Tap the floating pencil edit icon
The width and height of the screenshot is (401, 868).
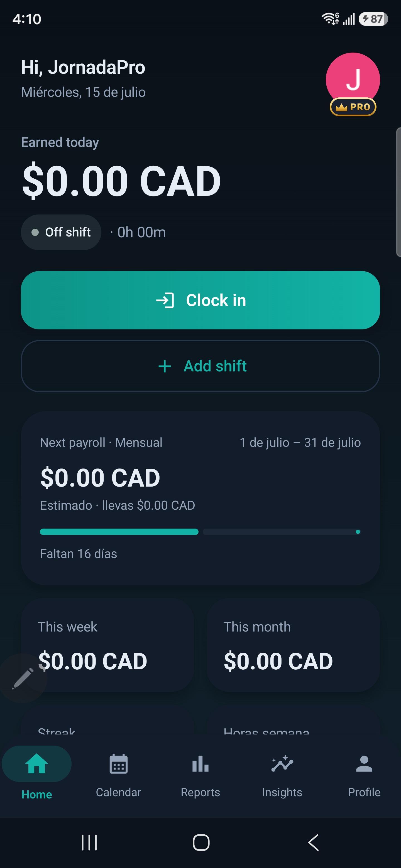[x=23, y=678]
